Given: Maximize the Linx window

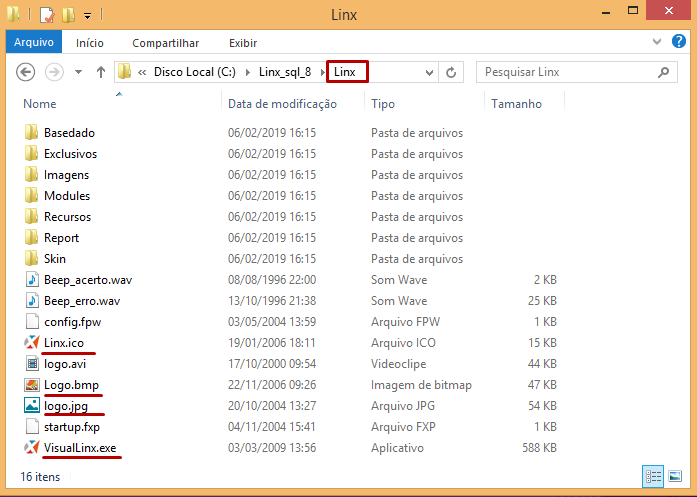Looking at the screenshot, I should pyautogui.click(x=633, y=11).
